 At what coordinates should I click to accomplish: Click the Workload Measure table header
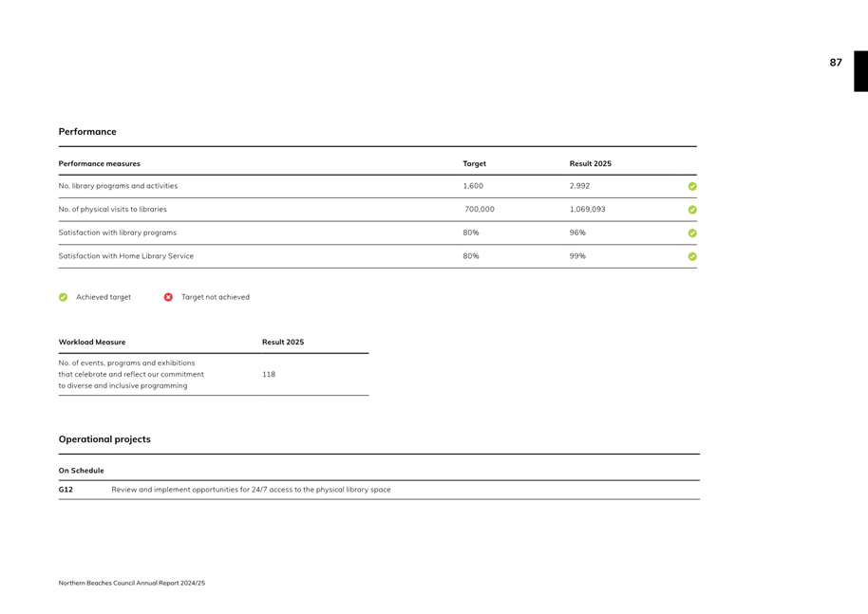[92, 343]
